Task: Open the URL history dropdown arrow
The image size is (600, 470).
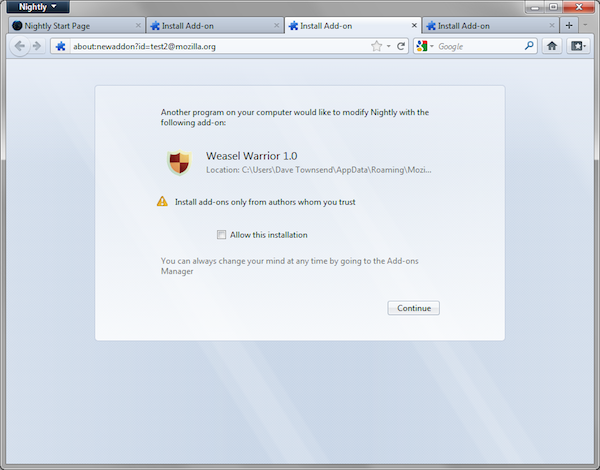Action: [x=388, y=46]
